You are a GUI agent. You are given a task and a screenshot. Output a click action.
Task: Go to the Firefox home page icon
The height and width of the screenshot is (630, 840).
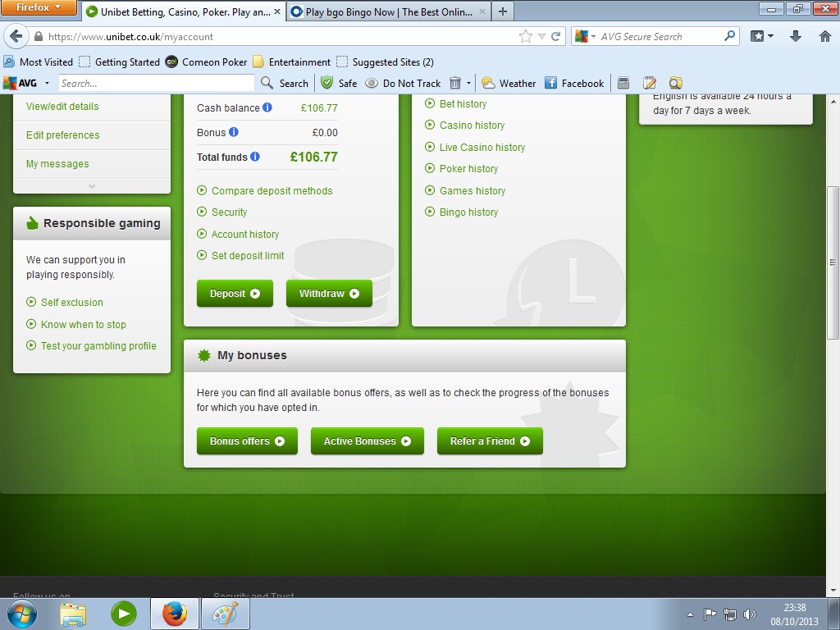[824, 36]
